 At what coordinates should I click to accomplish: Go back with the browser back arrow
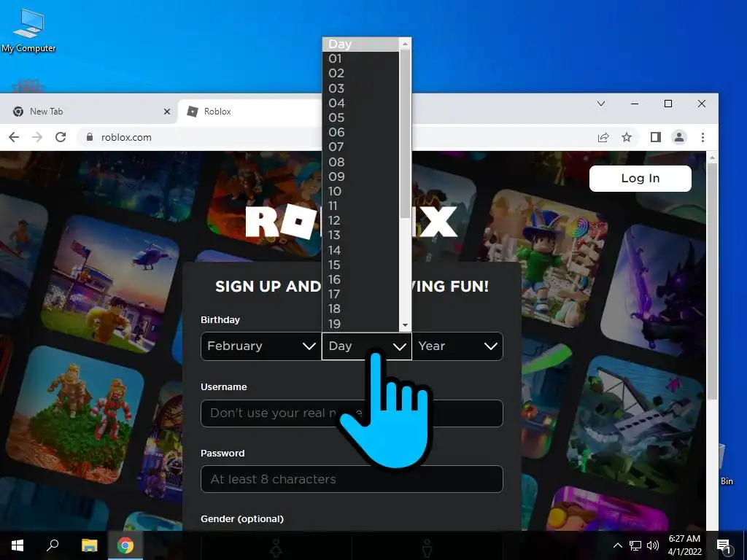tap(14, 137)
